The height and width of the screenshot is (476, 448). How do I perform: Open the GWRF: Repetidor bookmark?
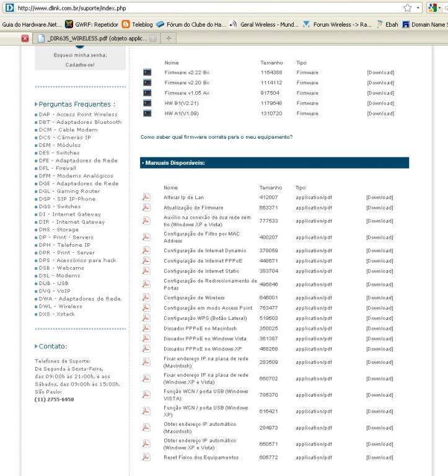(x=92, y=24)
